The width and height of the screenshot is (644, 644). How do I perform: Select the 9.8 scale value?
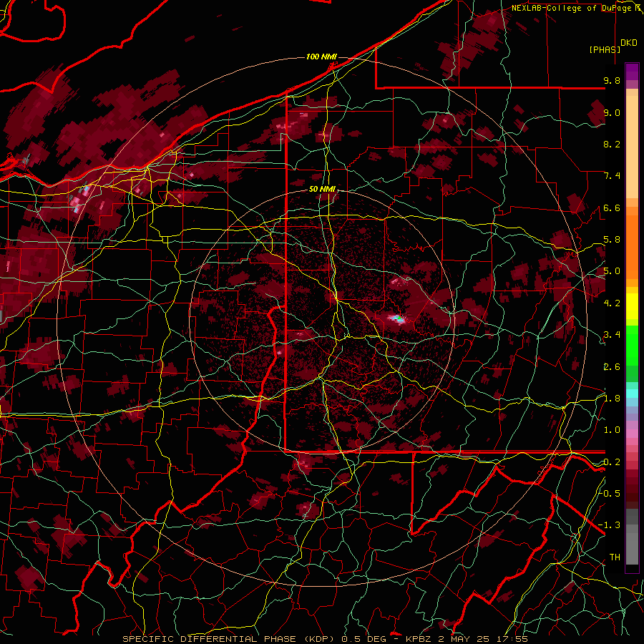[612, 81]
